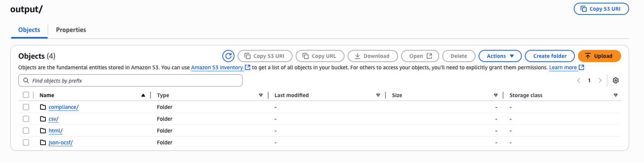
Task: Open the table preferences gear icon
Action: point(616,80)
